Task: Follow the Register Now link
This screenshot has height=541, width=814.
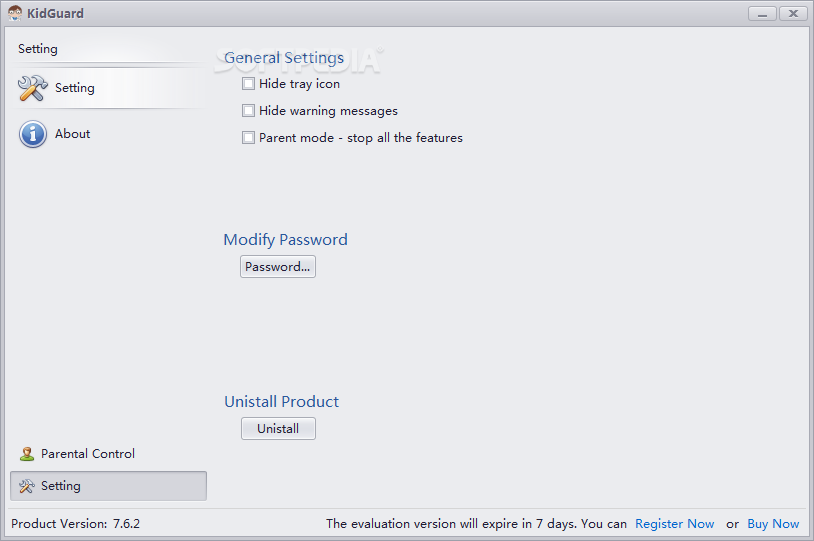Action: pos(674,523)
